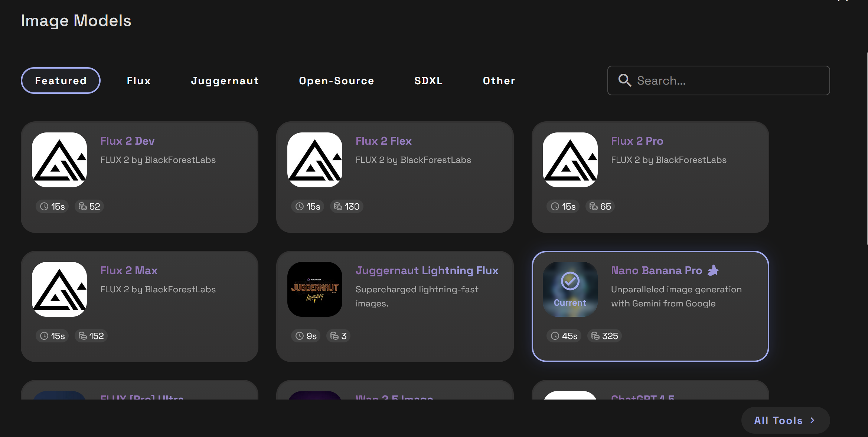Choose the Flux 2 Max title link
The image size is (868, 437).
point(129,270)
